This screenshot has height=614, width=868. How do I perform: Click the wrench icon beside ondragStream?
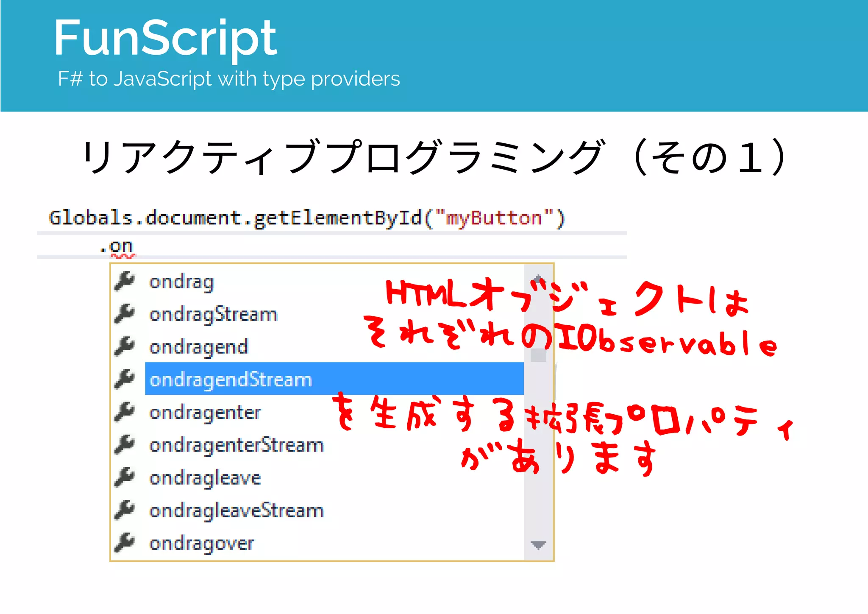click(x=125, y=314)
